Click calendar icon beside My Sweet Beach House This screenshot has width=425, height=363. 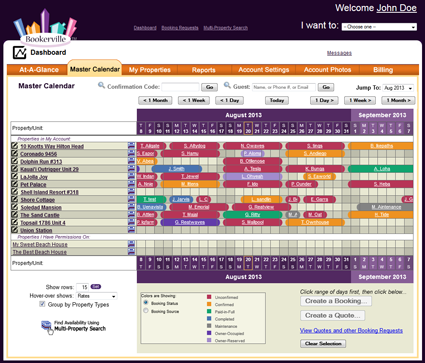coord(131,244)
